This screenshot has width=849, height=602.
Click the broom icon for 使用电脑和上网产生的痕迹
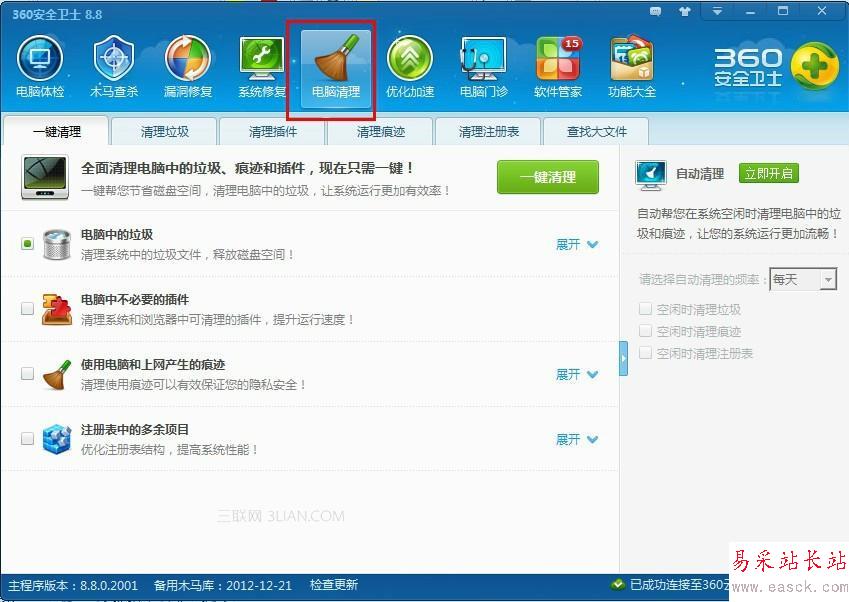pos(57,375)
